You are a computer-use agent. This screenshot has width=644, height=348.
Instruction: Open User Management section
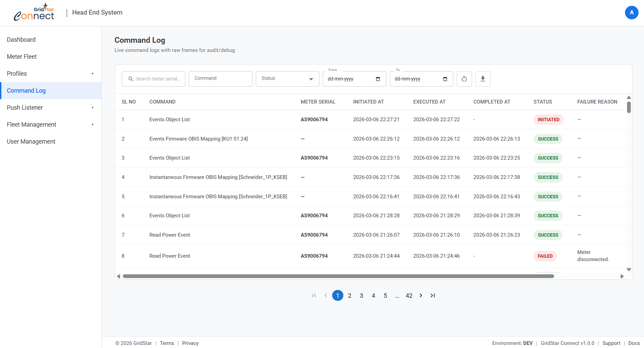click(31, 142)
